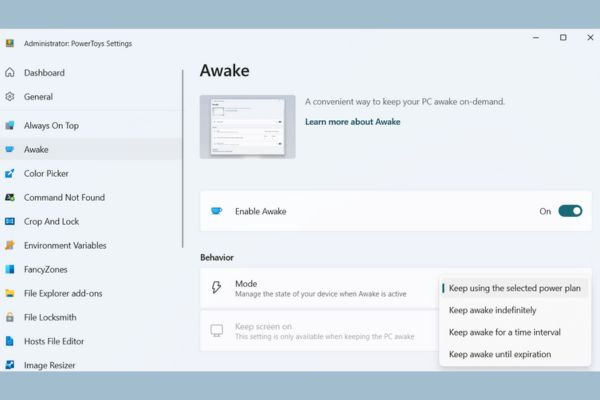Click the File Explorer add-ons folder icon

pos(10,293)
